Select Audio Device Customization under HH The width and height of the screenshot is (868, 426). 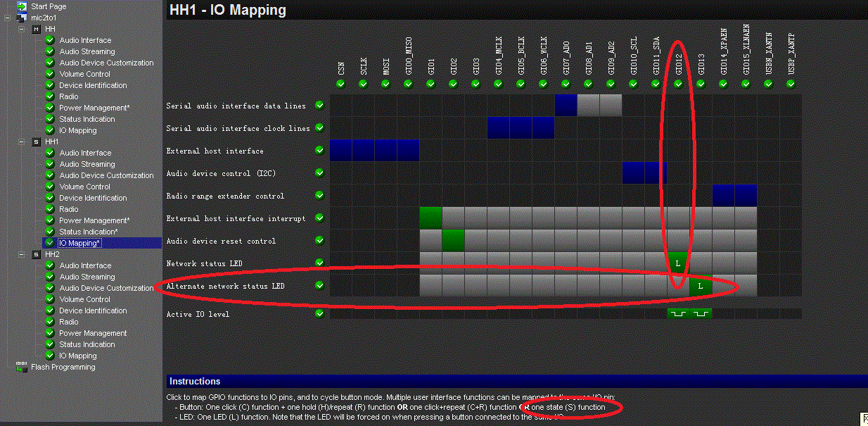coord(106,63)
